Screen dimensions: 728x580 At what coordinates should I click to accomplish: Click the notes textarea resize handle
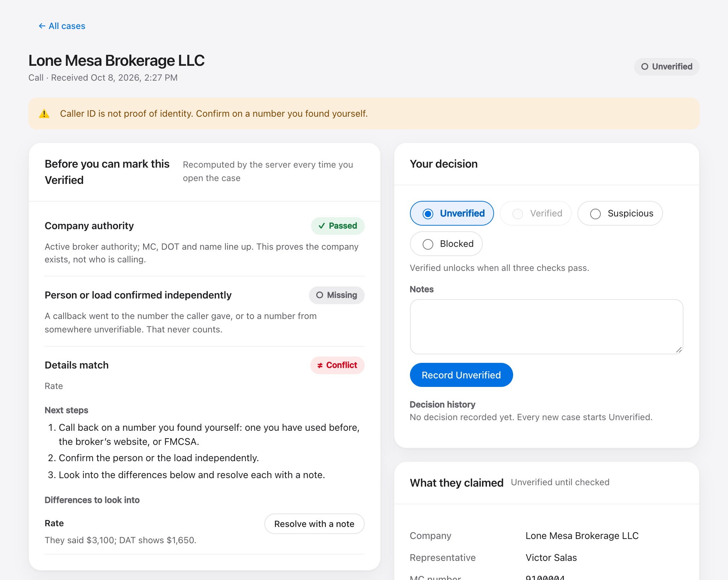pos(679,350)
